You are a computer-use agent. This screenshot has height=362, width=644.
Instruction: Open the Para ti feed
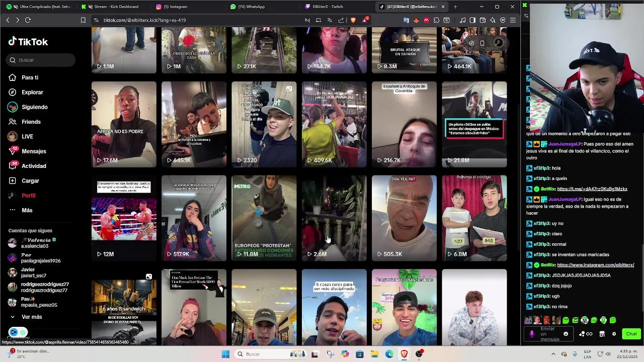coord(24,77)
